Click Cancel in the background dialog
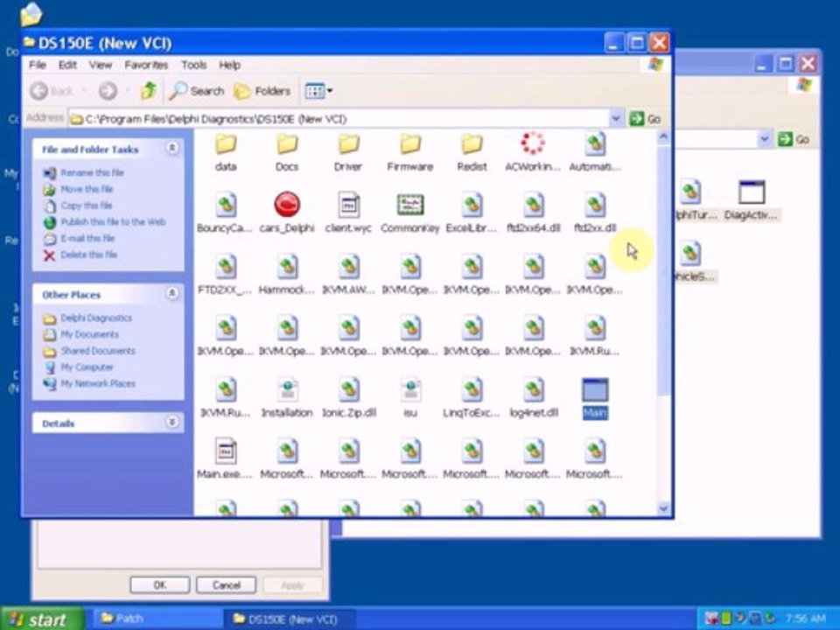 226,584
